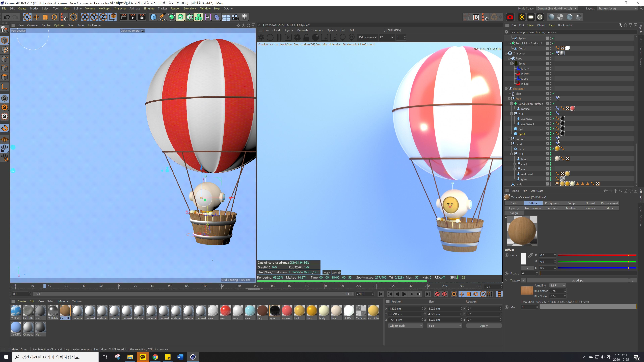Open Word from the taskbar

coord(180,357)
